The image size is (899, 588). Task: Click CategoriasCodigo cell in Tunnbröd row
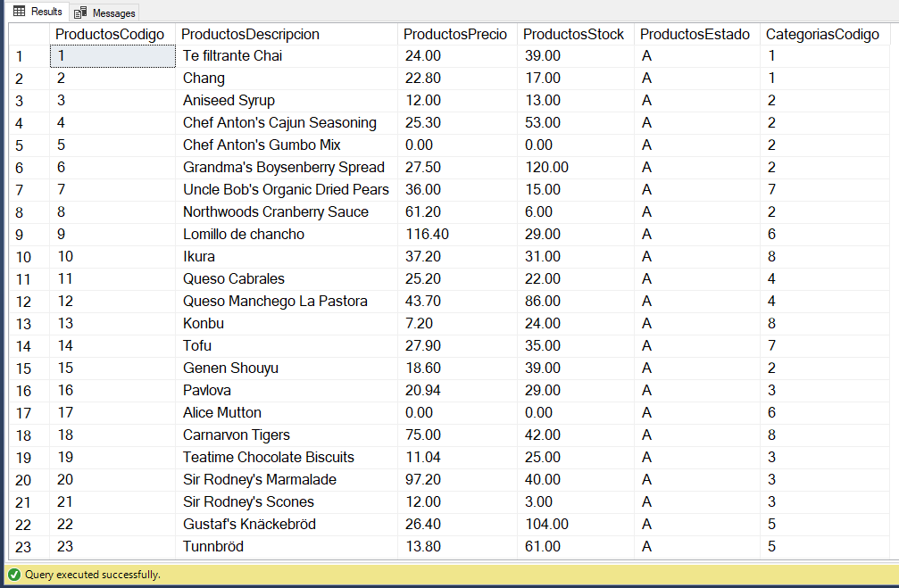(825, 547)
